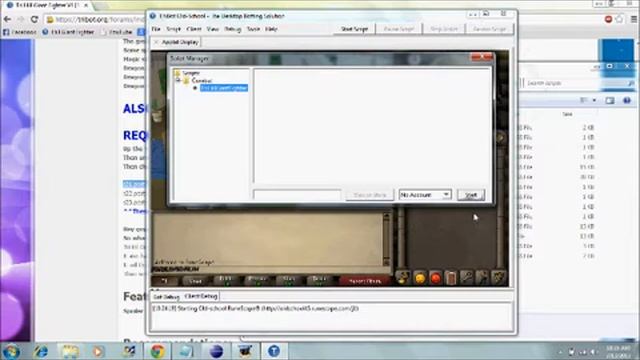Image resolution: width=640 pixels, height=360 pixels.
Task: Open the Game chat tab
Action: (x=196, y=281)
